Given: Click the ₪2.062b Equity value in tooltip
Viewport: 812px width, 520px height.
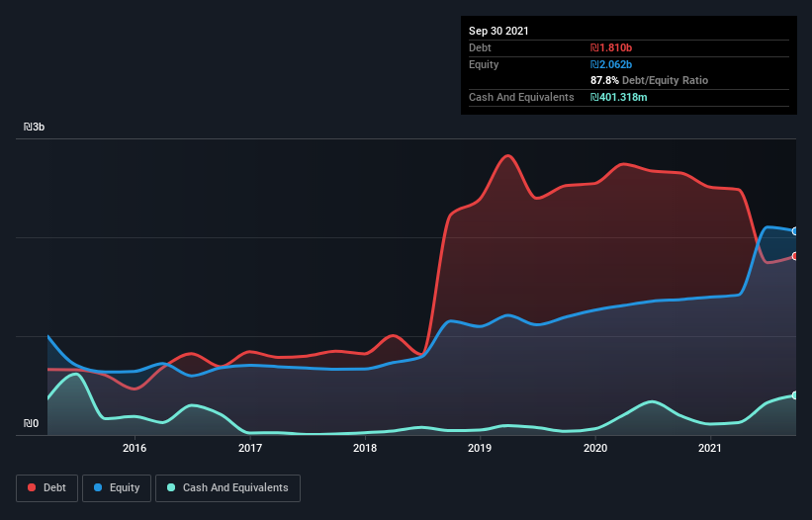Looking at the screenshot, I should tap(611, 64).
